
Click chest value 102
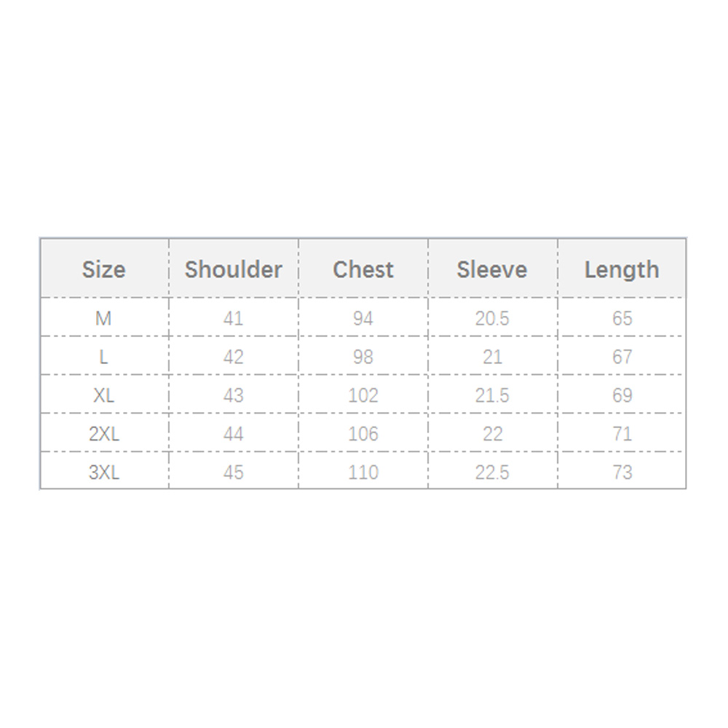363,395
